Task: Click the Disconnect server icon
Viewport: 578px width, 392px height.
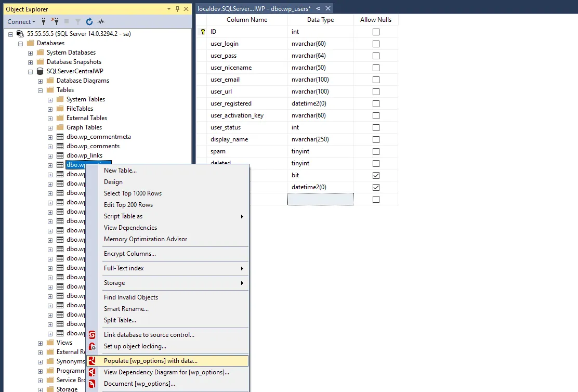Action: (x=56, y=21)
